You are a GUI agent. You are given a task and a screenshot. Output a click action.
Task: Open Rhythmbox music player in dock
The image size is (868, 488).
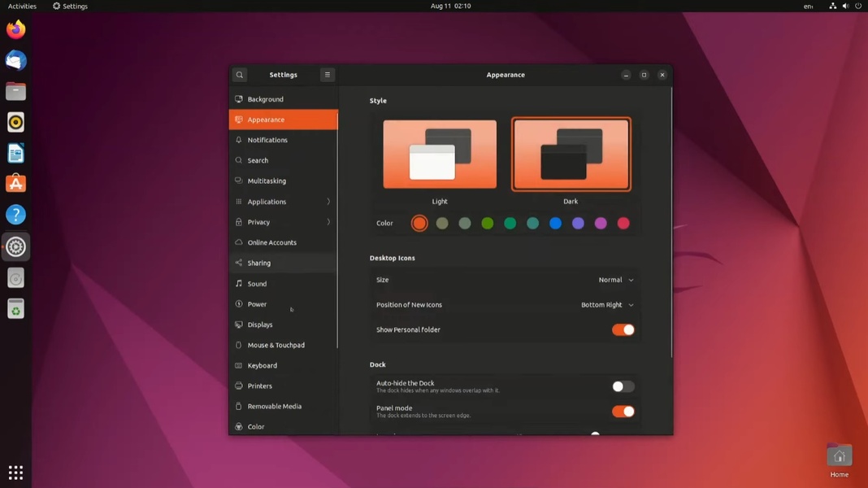pos(15,122)
